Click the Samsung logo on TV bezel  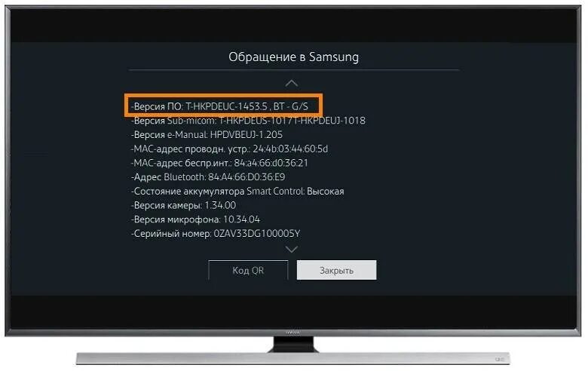tap(293, 333)
